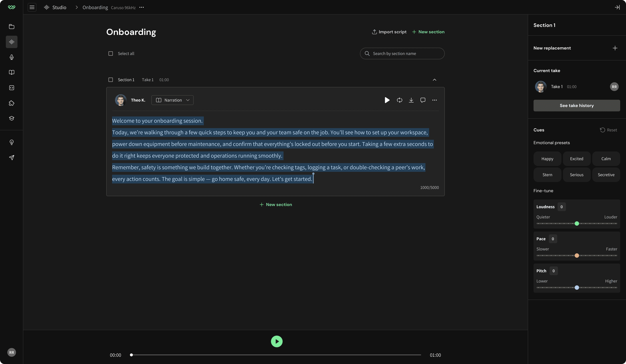This screenshot has height=364, width=626.
Task: Open the hamburger menu button
Action: (x=32, y=7)
